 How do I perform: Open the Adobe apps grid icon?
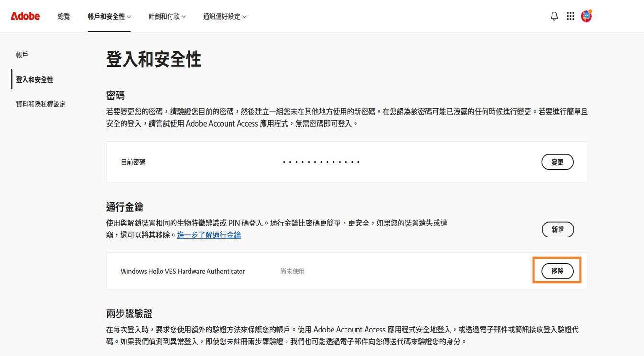click(x=570, y=15)
